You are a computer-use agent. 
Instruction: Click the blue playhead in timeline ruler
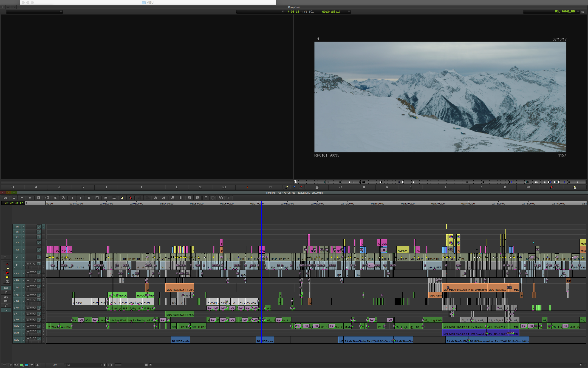[261, 204]
